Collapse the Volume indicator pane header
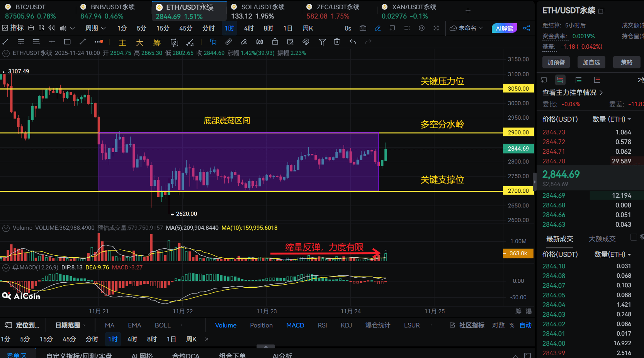Image resolution: width=644 pixels, height=358 pixels. [6, 228]
